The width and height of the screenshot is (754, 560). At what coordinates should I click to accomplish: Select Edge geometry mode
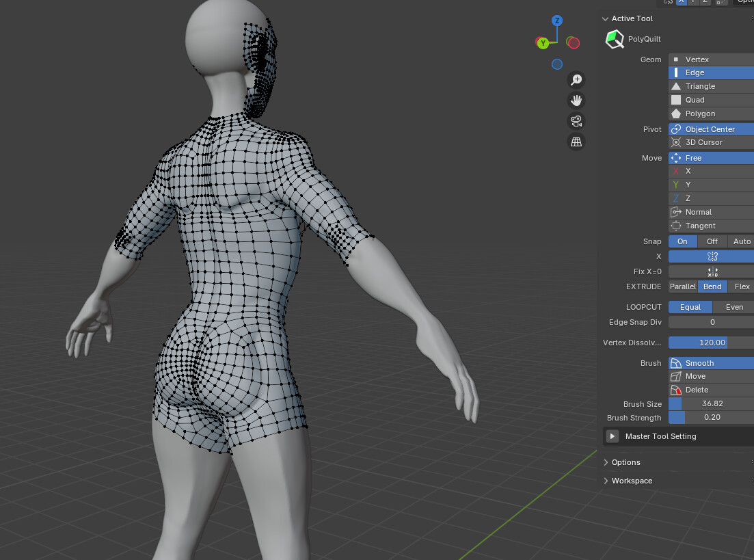[x=711, y=72]
